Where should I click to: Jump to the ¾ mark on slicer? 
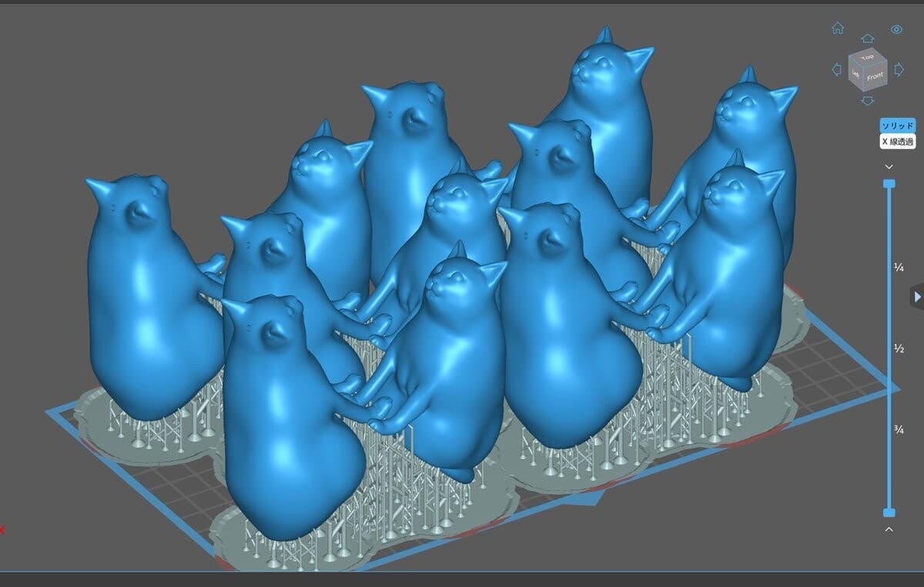pyautogui.click(x=899, y=430)
